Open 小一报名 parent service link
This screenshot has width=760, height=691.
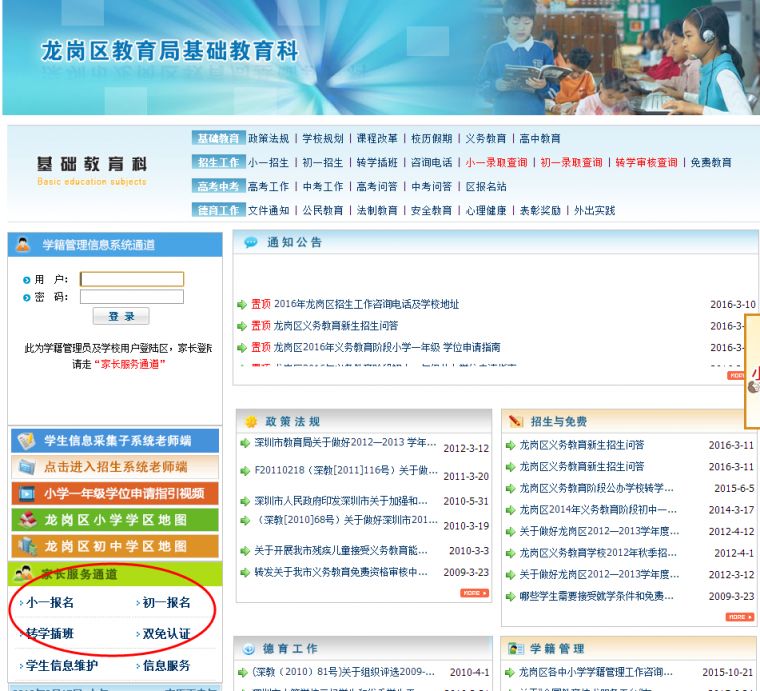click(50, 602)
